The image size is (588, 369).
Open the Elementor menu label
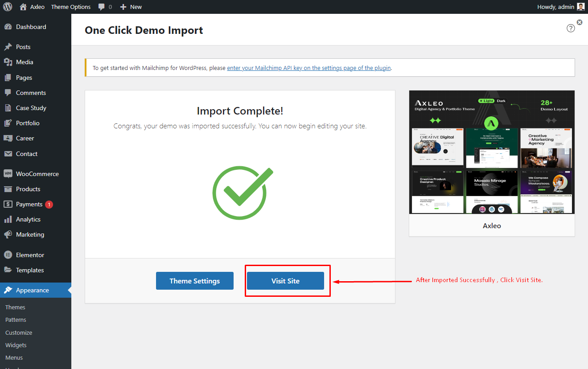(x=30, y=255)
